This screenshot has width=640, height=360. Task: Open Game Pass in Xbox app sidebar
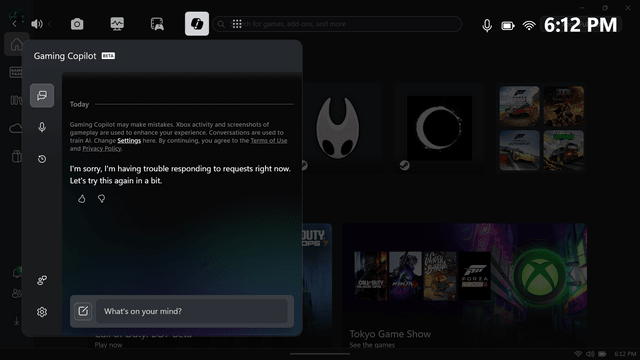pyautogui.click(x=16, y=72)
